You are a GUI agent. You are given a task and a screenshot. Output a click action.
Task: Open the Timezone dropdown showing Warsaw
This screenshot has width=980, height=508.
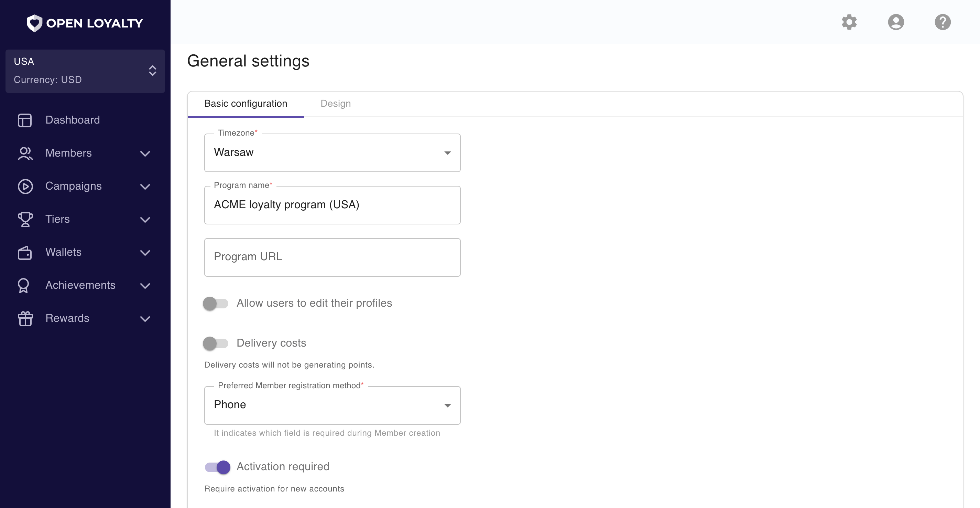(332, 153)
